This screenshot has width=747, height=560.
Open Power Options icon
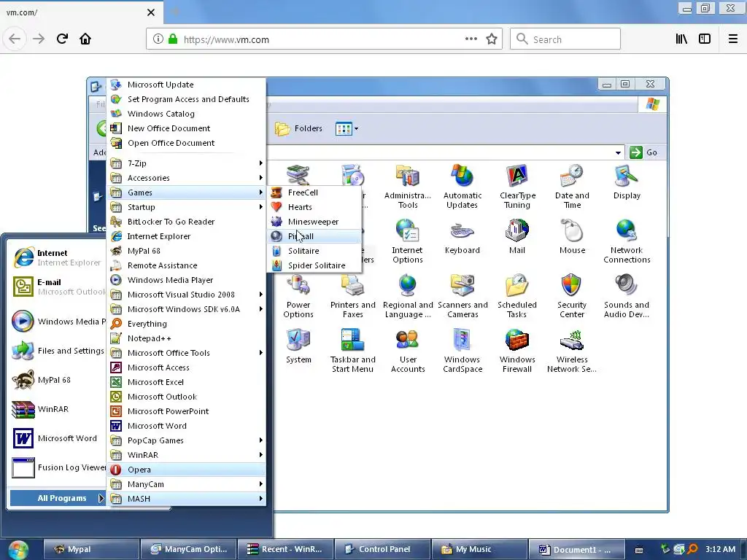(x=298, y=296)
